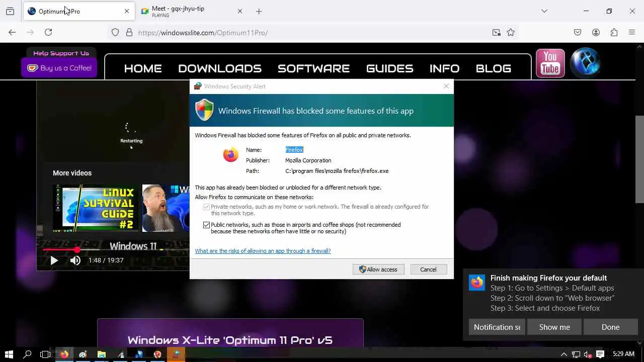The width and height of the screenshot is (644, 362).
Task: Open the Paint palette taskbar icon
Action: (83, 354)
